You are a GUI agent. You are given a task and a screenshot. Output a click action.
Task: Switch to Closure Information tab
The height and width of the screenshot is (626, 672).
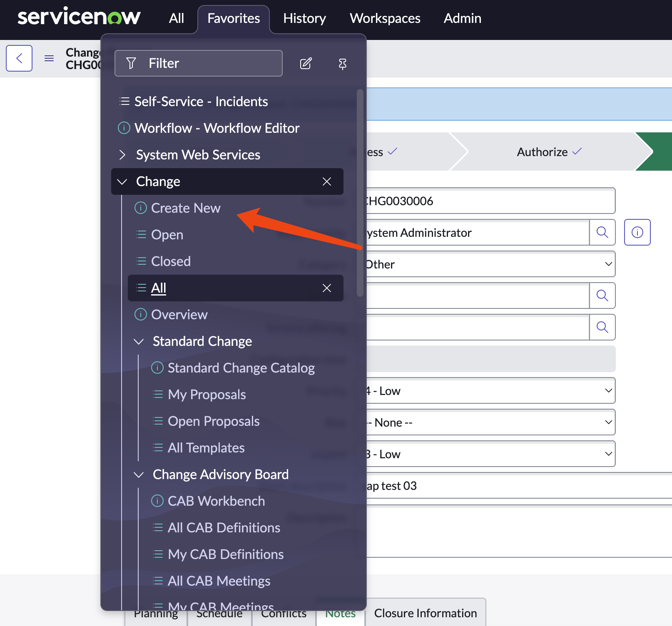coord(425,613)
